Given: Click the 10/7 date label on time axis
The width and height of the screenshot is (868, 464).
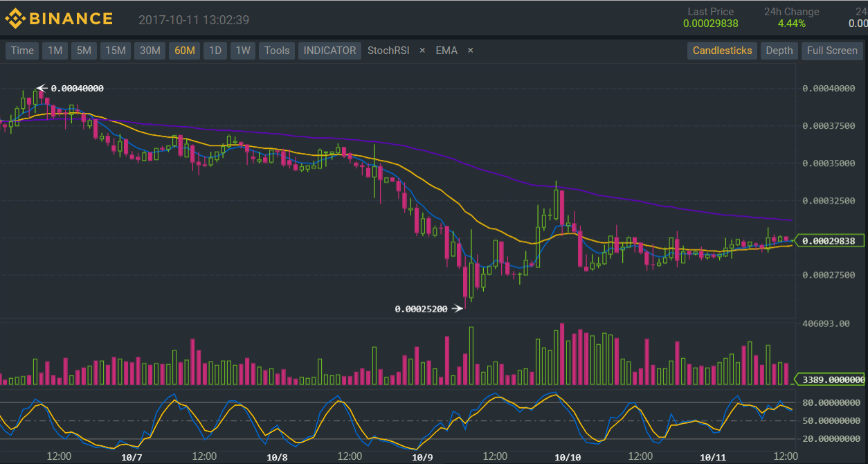Looking at the screenshot, I should 132,457.
